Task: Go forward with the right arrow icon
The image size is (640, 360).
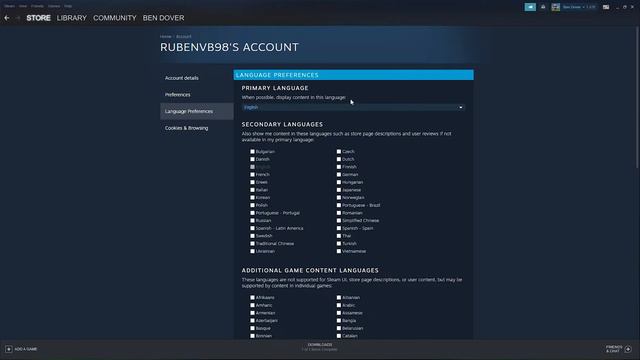Action: coord(17,18)
